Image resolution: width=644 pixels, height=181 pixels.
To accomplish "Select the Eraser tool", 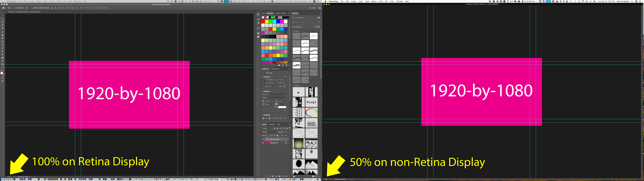I will click(x=3, y=38).
